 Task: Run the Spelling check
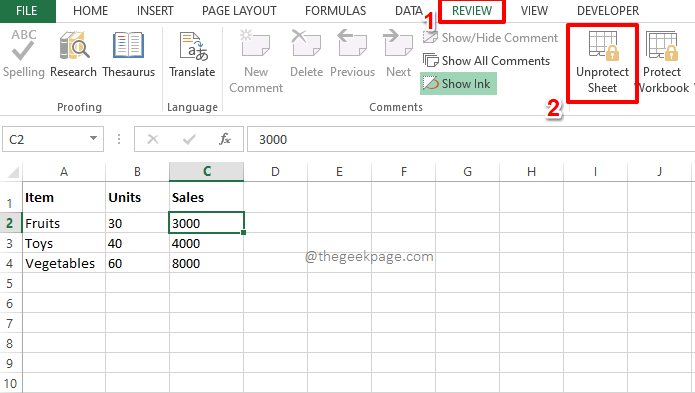23,54
